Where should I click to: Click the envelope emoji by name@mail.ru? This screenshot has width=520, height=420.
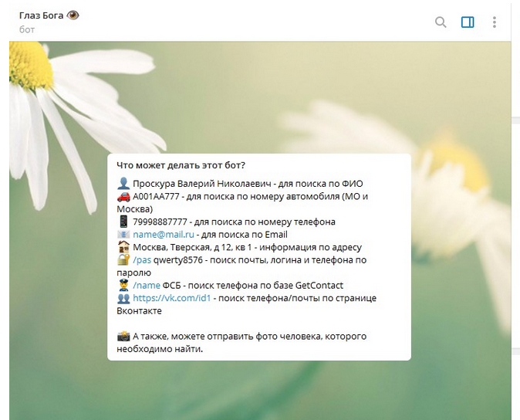(x=123, y=235)
